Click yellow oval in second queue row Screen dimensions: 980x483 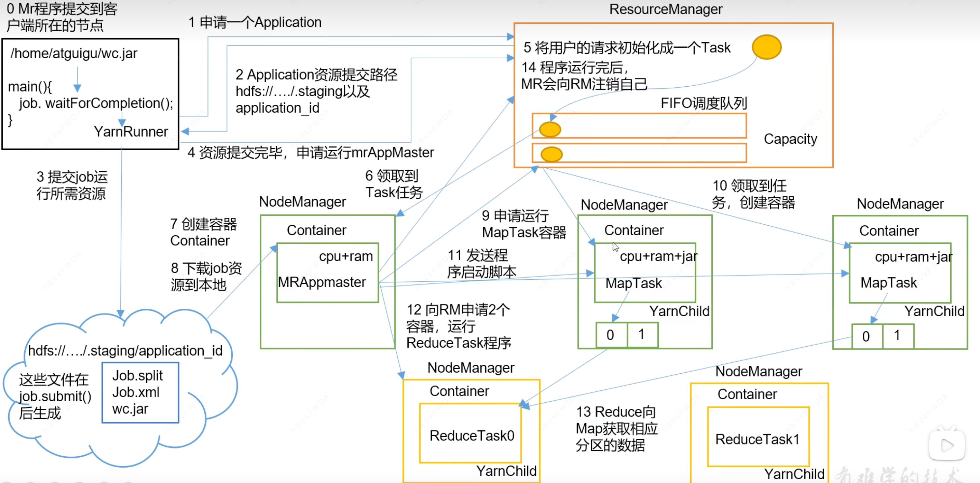click(551, 154)
